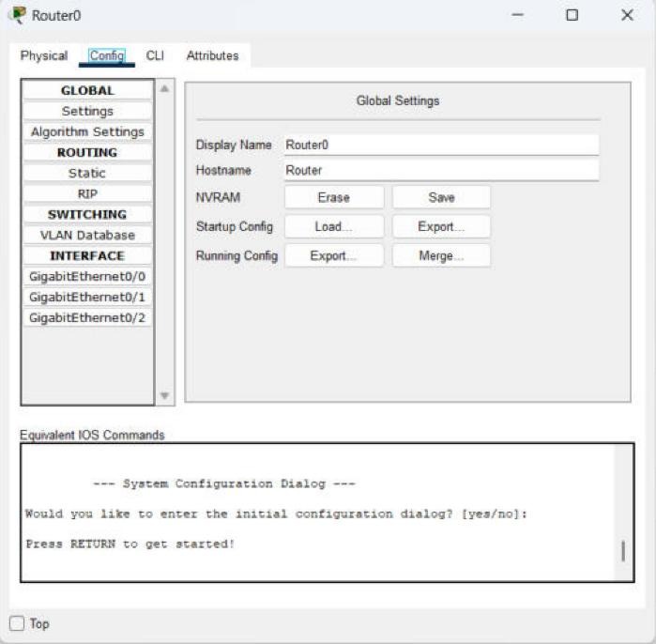Open the CLI tab
This screenshot has height=644, width=656.
pos(155,55)
